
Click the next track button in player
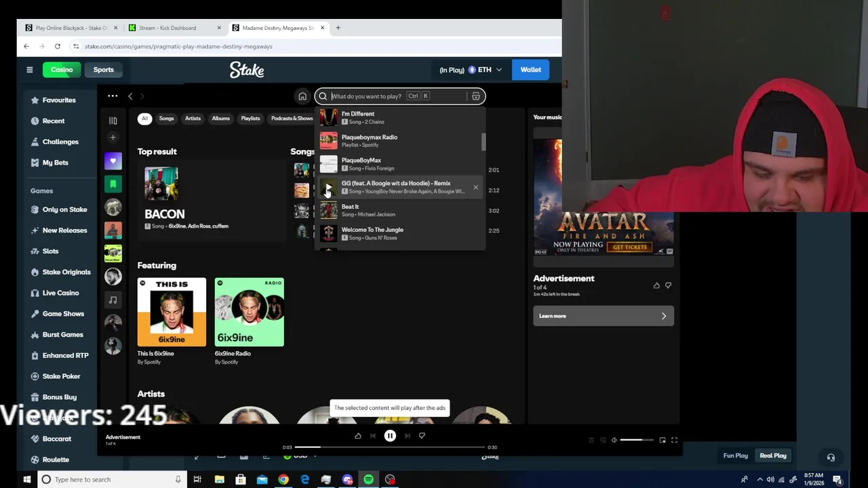point(407,436)
